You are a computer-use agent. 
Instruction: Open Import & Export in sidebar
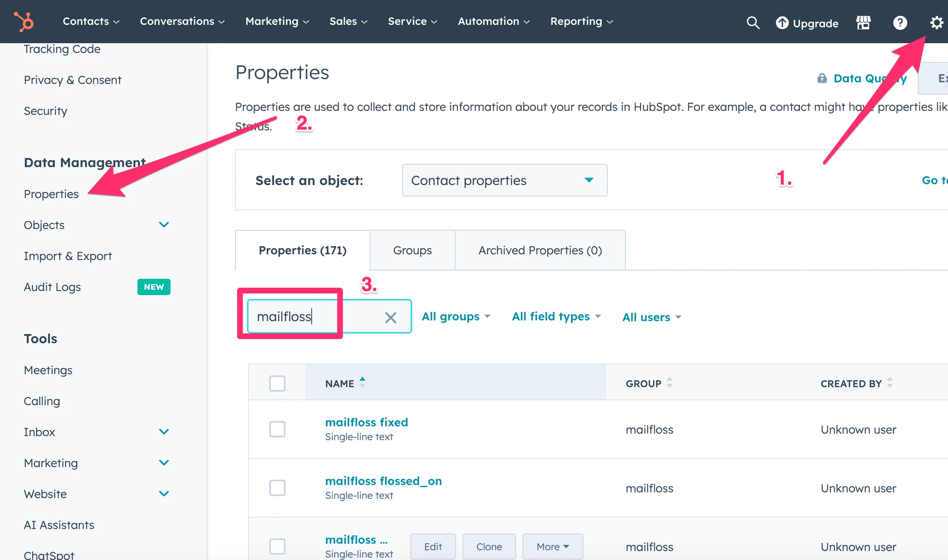68,256
